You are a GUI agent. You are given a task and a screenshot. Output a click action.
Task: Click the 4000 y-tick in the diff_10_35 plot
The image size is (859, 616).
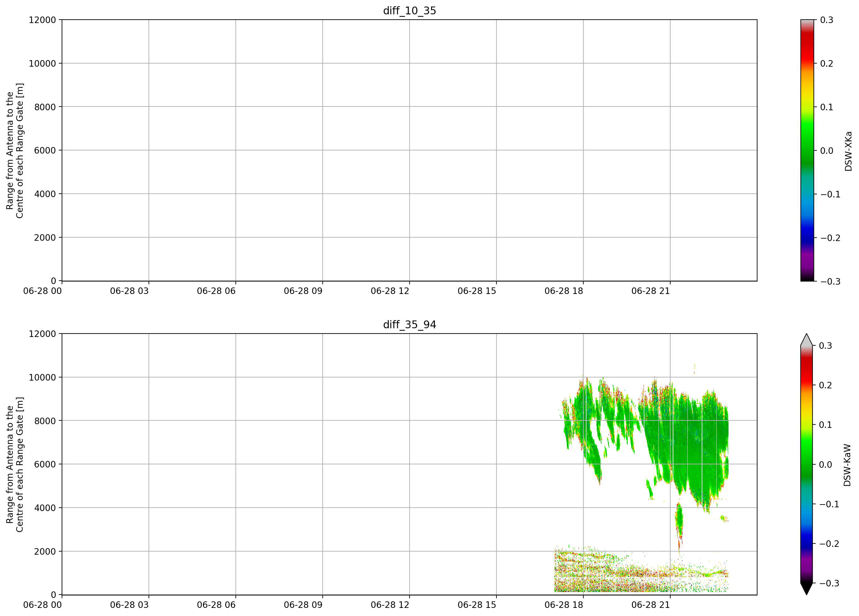[45, 194]
